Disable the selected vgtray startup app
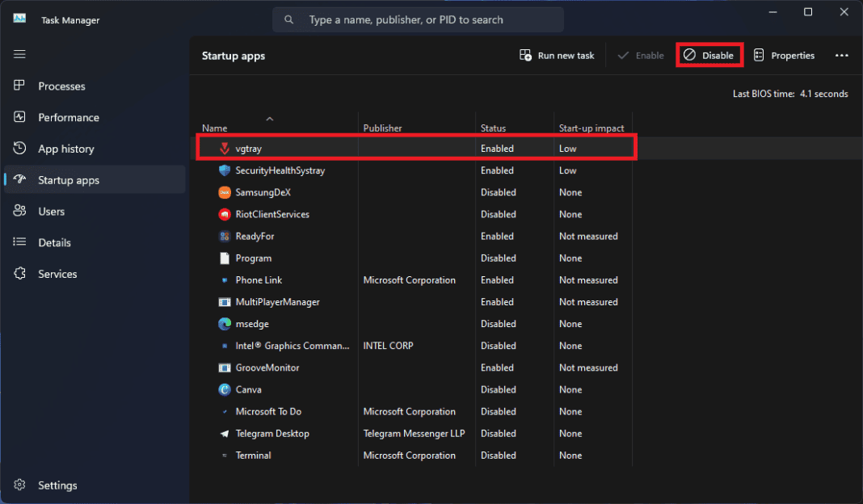Image resolution: width=863 pixels, height=504 pixels. [x=709, y=55]
